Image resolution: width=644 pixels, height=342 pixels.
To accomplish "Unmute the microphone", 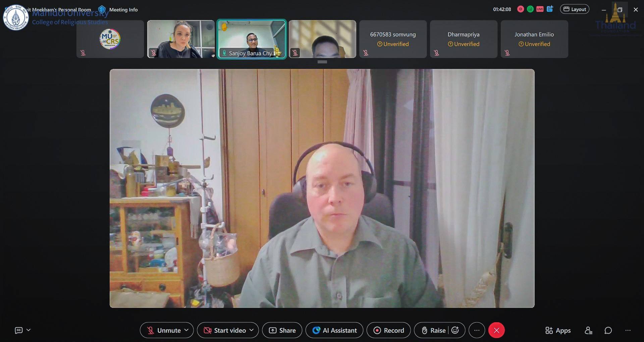I will 164,330.
